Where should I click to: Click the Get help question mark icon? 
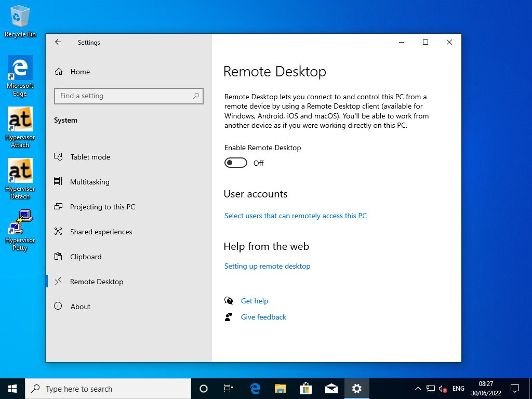[x=229, y=301]
